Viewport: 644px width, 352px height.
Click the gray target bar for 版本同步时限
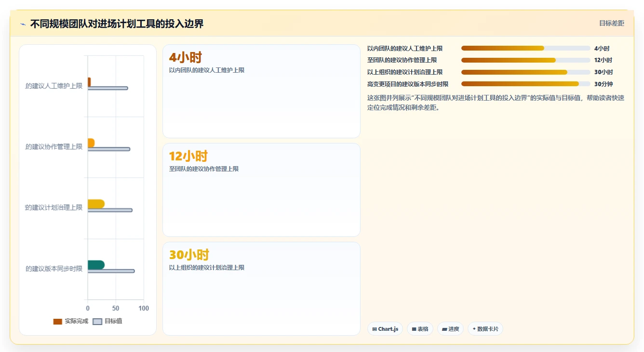pyautogui.click(x=111, y=271)
